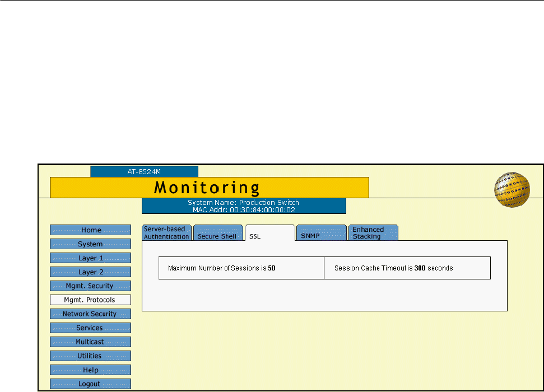Click the Session Cache Timeout cell
544x392 pixels.
tap(407, 268)
